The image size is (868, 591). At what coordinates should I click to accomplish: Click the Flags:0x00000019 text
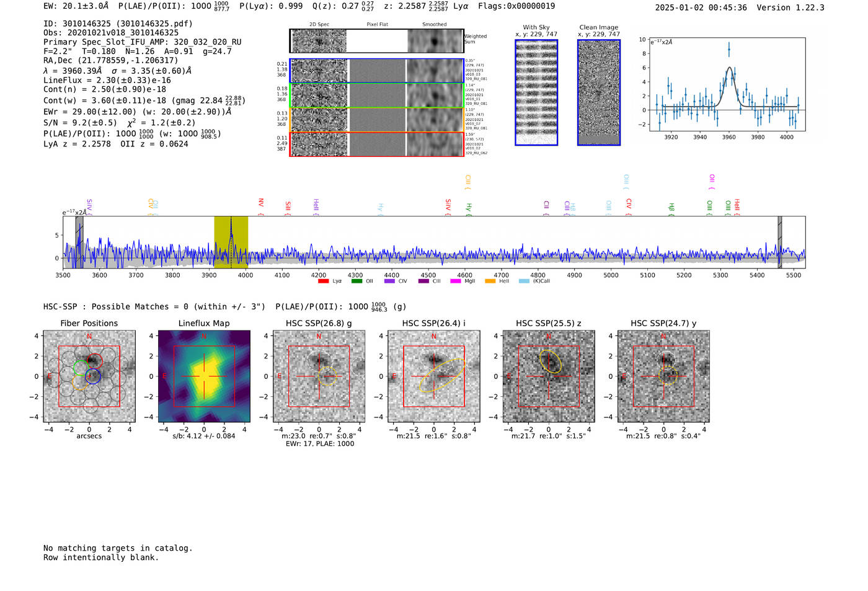pyautogui.click(x=516, y=6)
